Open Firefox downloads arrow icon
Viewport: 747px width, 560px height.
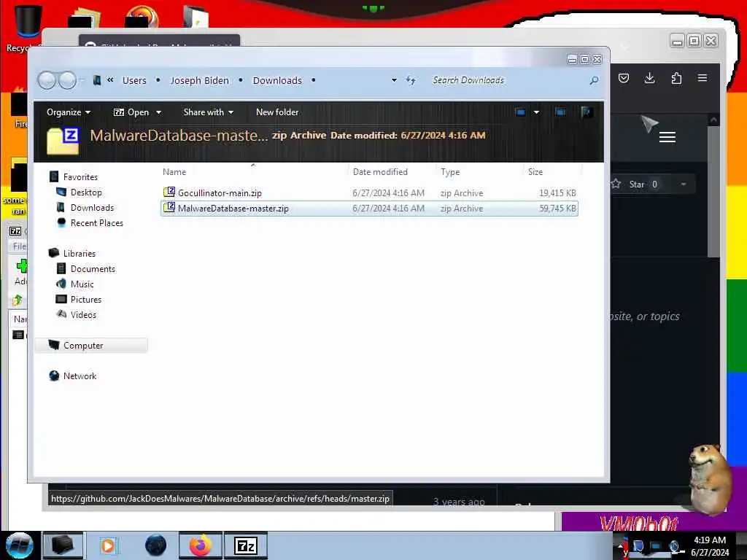point(649,78)
